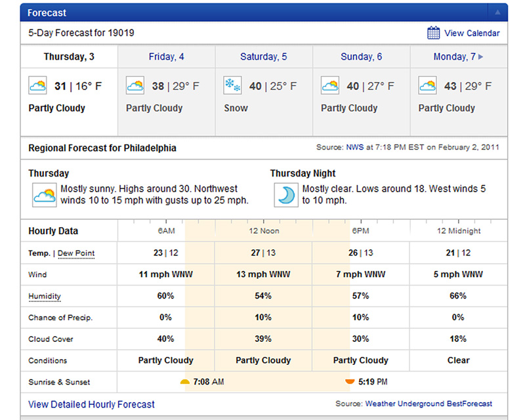
Task: Switch to the Friday, 4 forecast tab
Action: [166, 57]
